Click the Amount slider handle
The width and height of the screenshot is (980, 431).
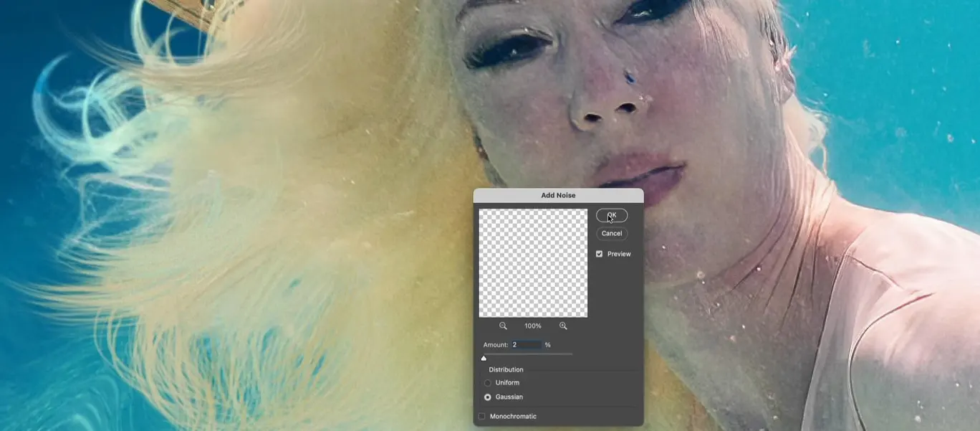(484, 358)
